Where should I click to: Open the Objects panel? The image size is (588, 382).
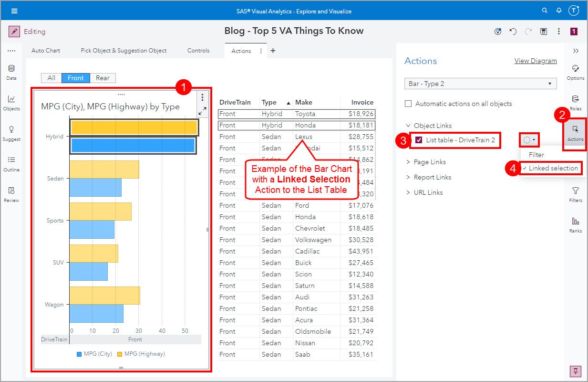click(x=10, y=102)
